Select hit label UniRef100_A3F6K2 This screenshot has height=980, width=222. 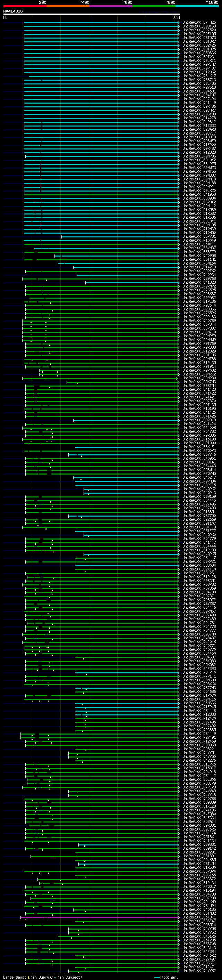[199, 955]
